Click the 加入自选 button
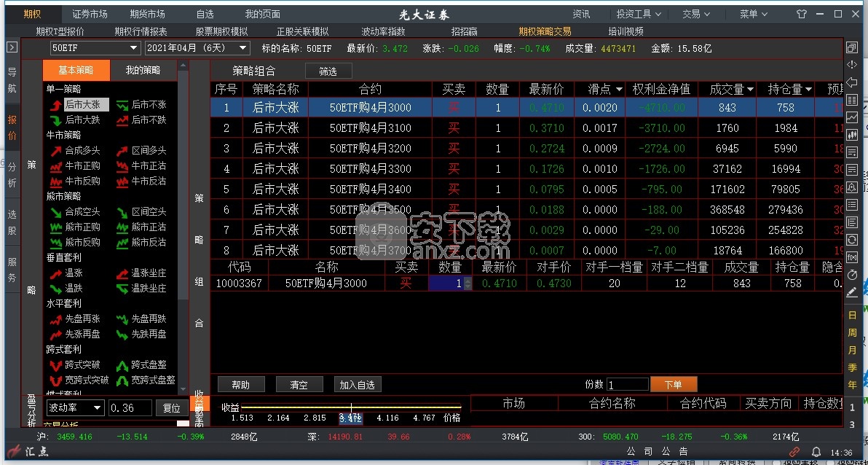The height and width of the screenshot is (465, 868). [x=357, y=385]
